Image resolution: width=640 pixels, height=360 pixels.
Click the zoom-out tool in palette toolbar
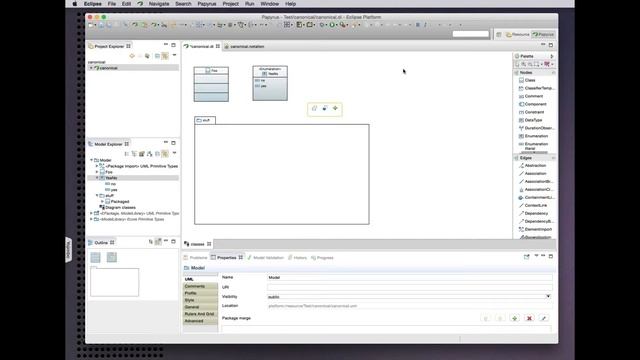530,64
